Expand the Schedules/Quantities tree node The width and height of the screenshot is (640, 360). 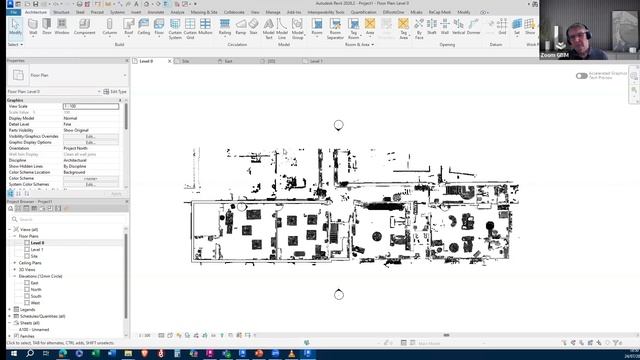[10, 316]
